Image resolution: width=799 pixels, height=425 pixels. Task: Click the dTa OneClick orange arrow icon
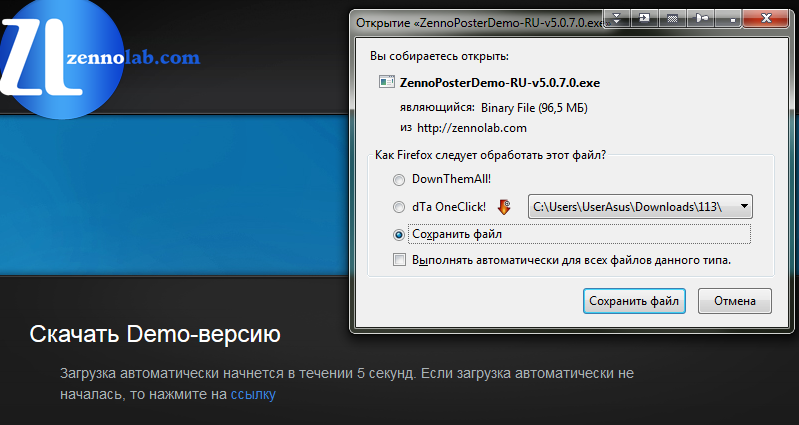(x=504, y=207)
